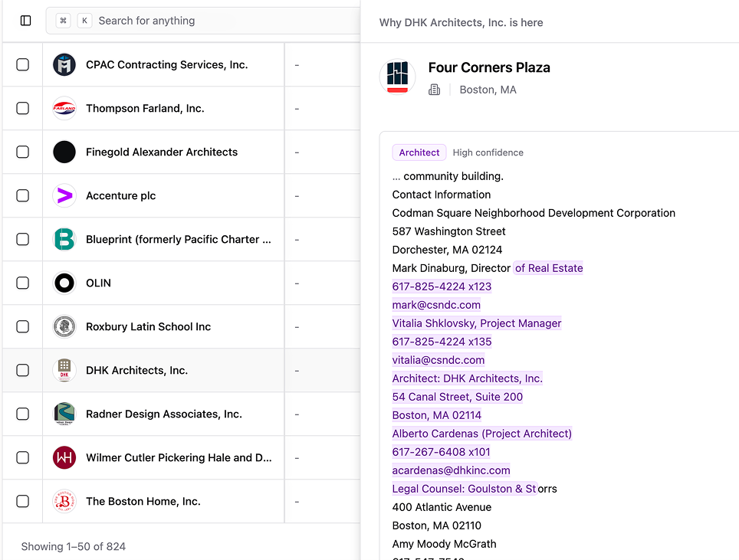
Task: Open Thompson Farland, Inc. company
Action: pos(145,108)
